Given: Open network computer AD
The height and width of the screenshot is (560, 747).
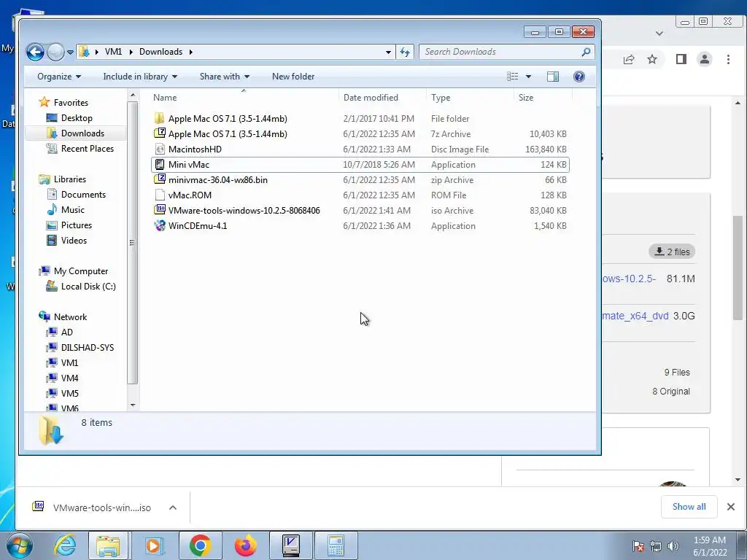Looking at the screenshot, I should point(66,332).
